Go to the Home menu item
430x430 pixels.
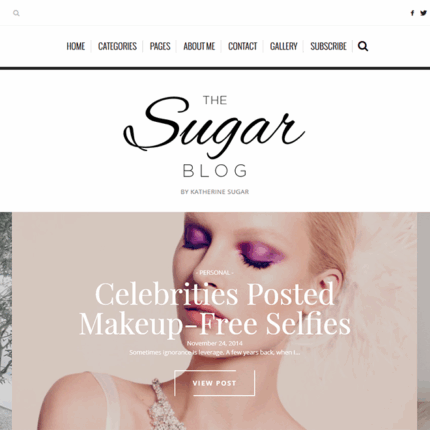(x=76, y=46)
